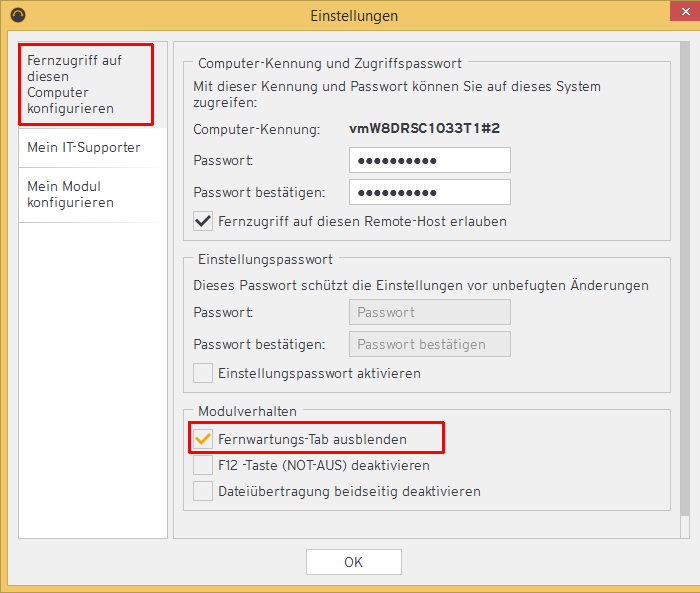Click the Einstellungspasswort 'Passwort bestätigen' field
The height and width of the screenshot is (593, 700).
(x=429, y=344)
